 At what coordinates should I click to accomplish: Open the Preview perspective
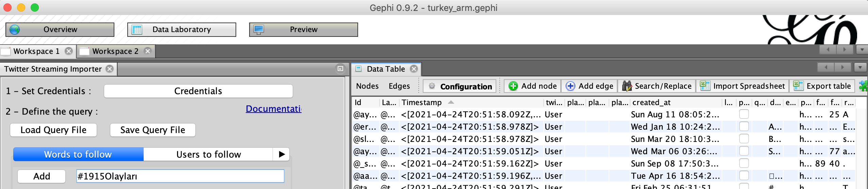click(304, 30)
